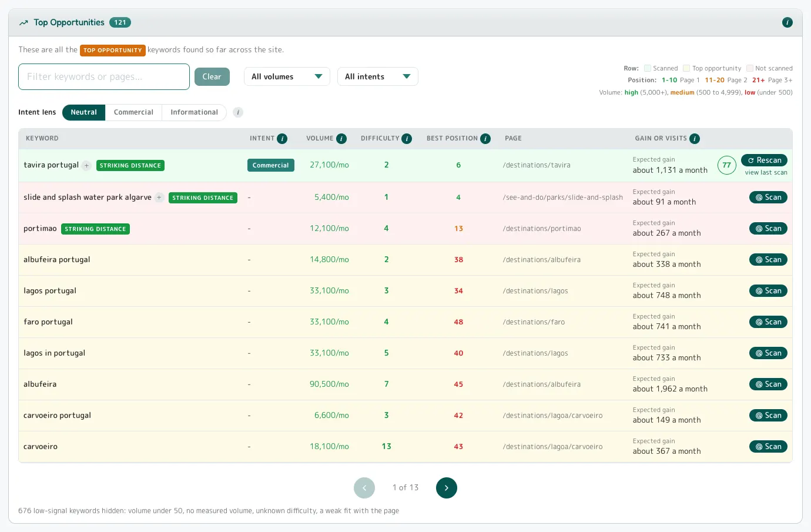Show info for the Best Position column
This screenshot has width=811, height=532.
(485, 139)
